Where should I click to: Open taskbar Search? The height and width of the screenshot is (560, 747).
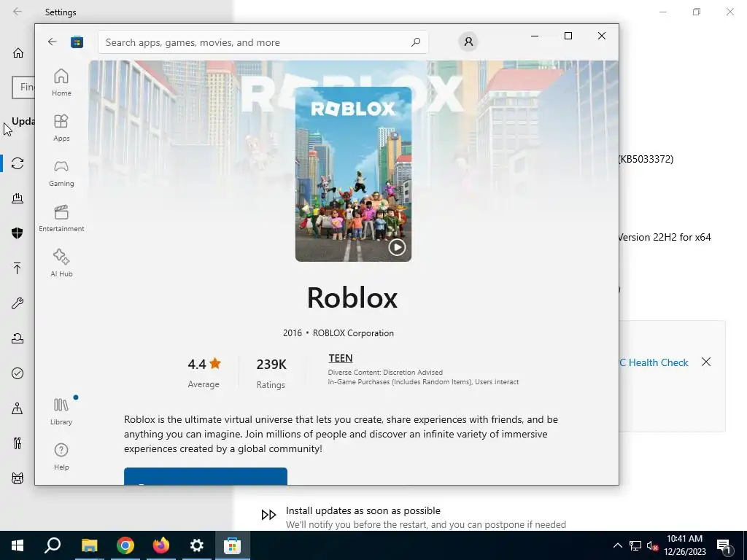tap(53, 545)
